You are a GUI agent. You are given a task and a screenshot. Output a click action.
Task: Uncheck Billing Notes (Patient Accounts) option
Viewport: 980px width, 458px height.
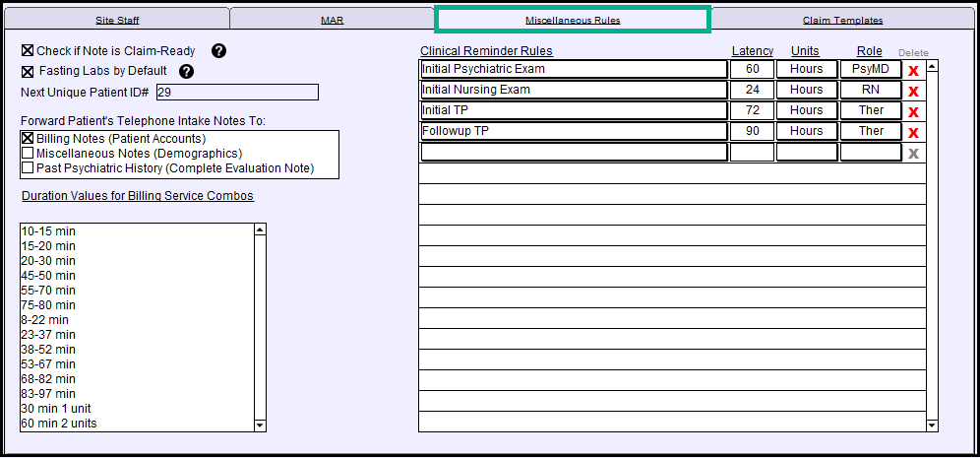28,139
